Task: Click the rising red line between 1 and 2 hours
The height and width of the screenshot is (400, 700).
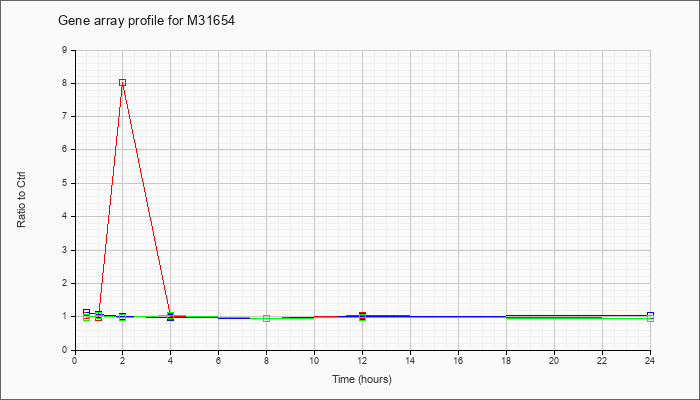Action: pyautogui.click(x=110, y=200)
